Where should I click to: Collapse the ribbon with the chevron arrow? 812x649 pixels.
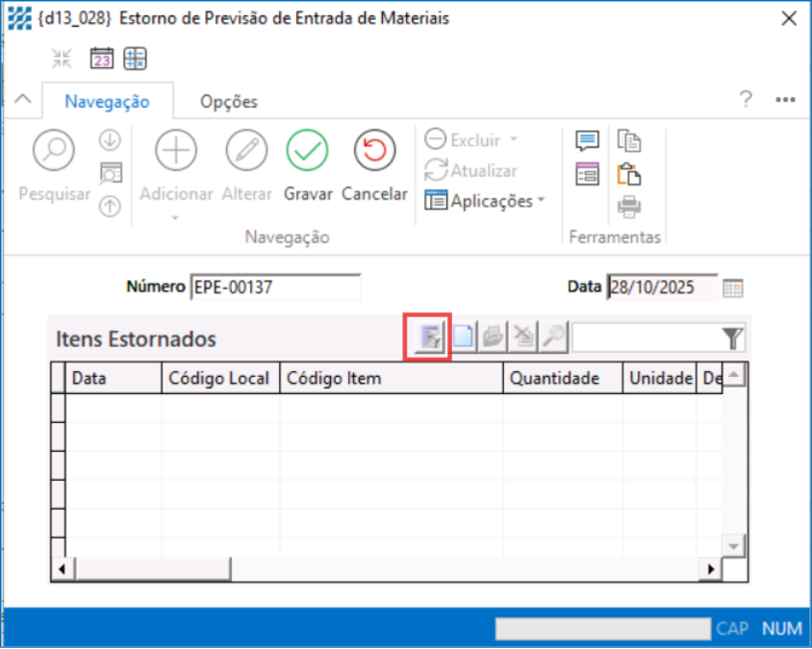point(25,100)
